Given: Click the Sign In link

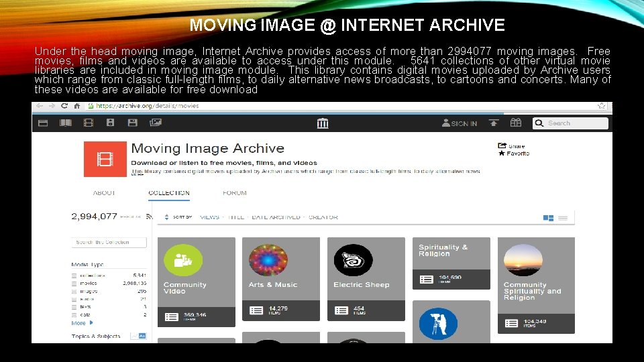Looking at the screenshot, I should point(460,123).
